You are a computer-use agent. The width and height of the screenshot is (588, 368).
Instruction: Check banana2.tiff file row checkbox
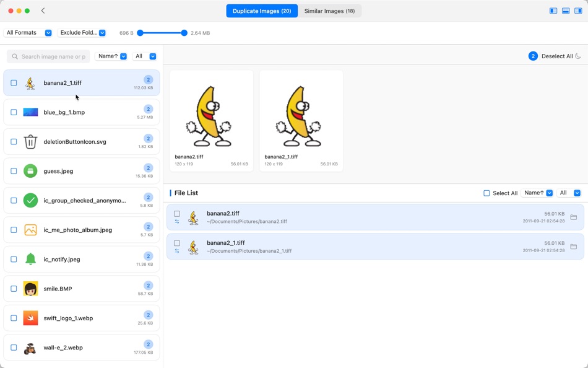click(x=177, y=213)
